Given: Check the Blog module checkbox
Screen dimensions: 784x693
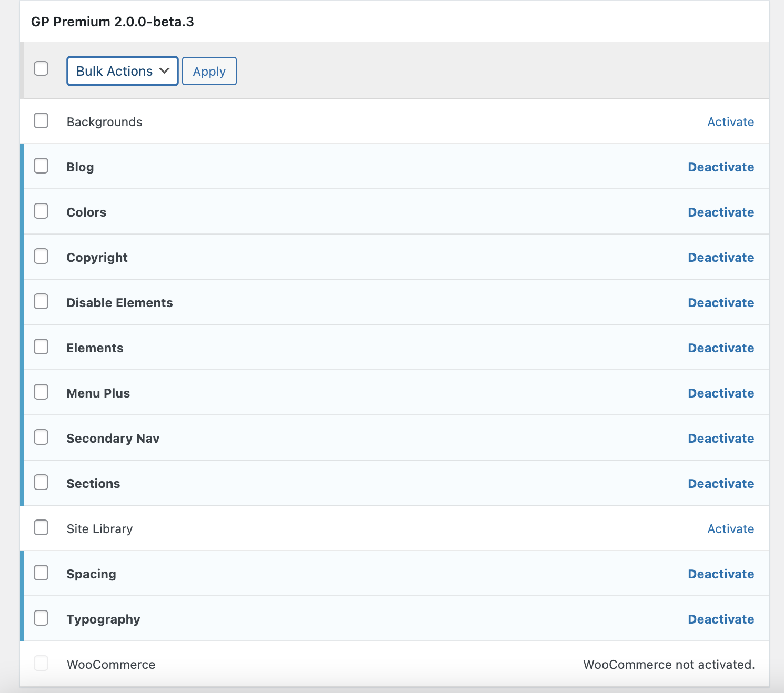Looking at the screenshot, I should [x=41, y=166].
